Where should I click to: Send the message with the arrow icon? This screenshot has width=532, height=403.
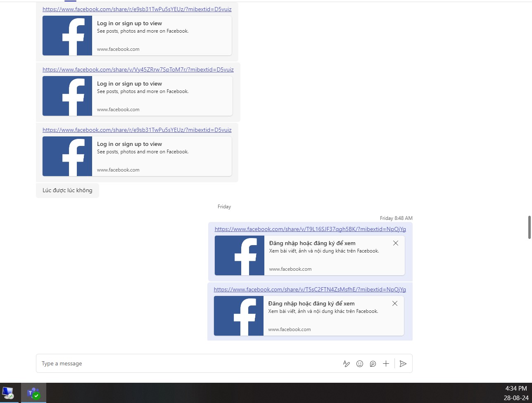403,364
